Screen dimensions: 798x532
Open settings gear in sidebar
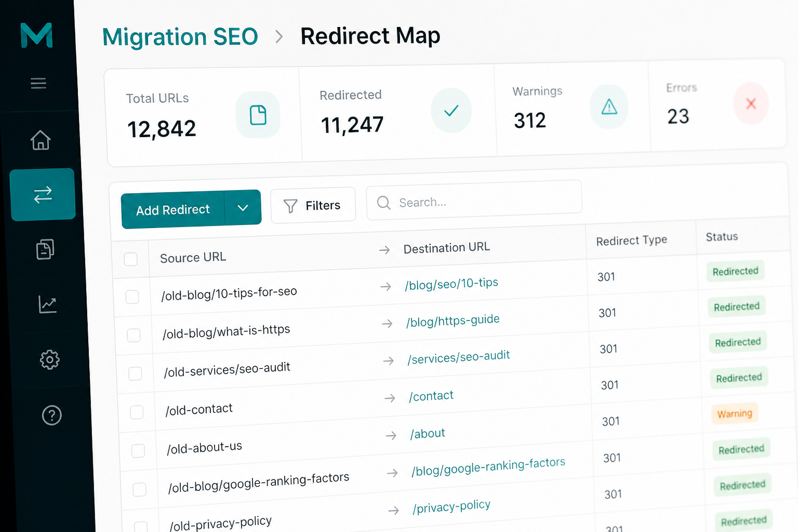[x=50, y=360]
